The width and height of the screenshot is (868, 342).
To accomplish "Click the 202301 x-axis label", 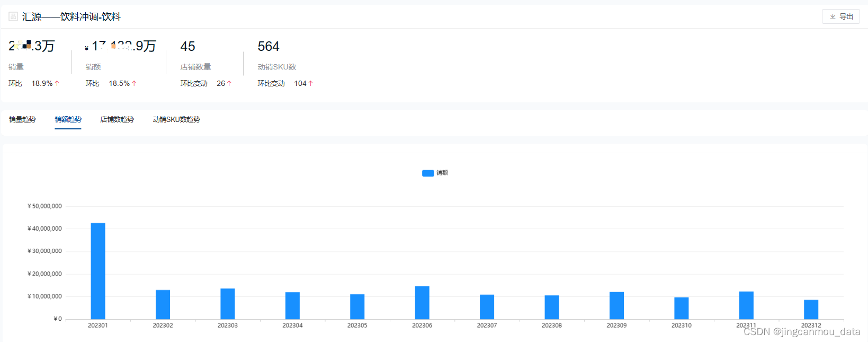I will 98,326.
